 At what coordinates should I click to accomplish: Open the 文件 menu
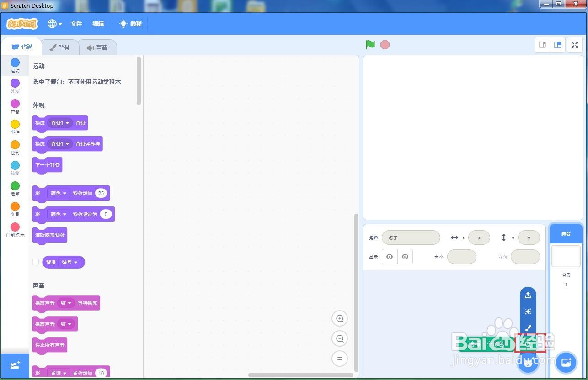(76, 24)
